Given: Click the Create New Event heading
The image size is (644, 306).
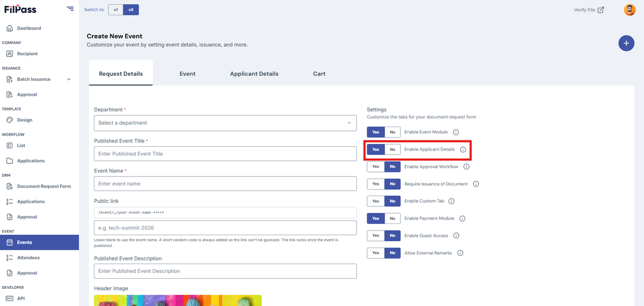Looking at the screenshot, I should (114, 36).
